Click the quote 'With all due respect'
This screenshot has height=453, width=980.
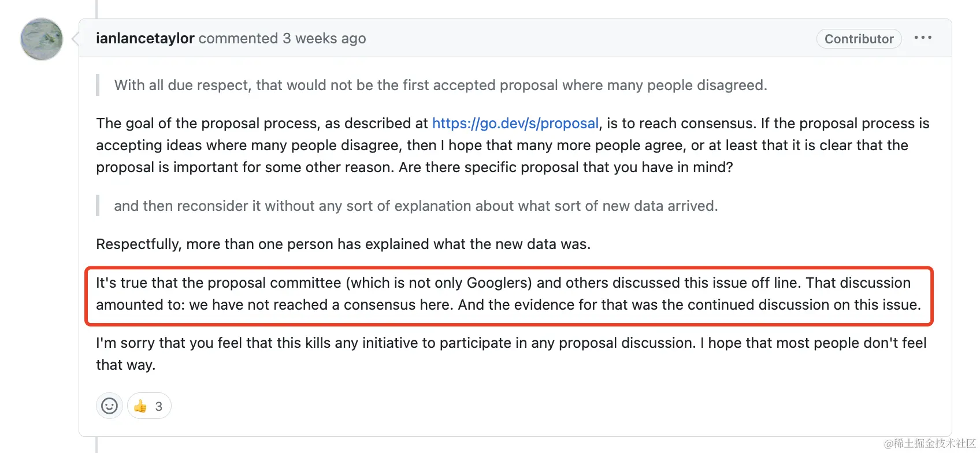click(440, 85)
